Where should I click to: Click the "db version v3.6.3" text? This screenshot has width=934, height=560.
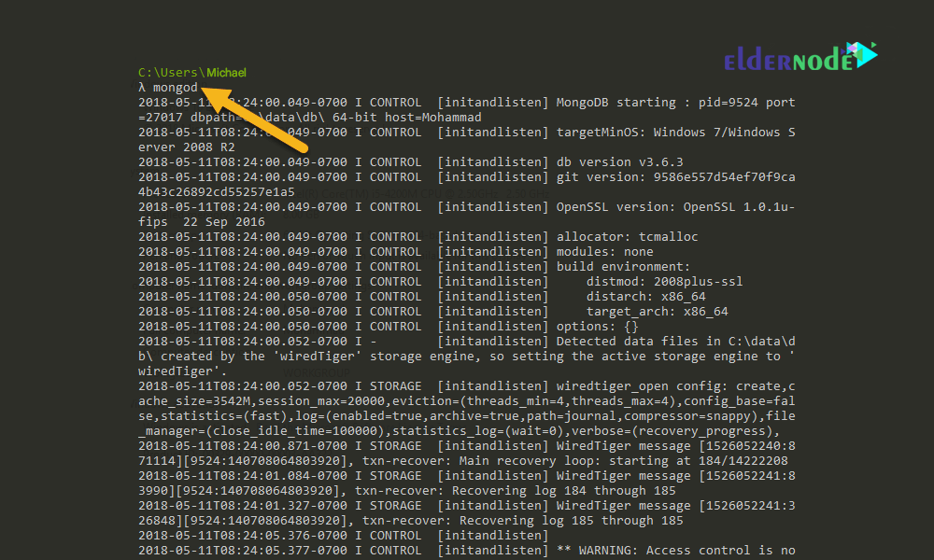pyautogui.click(x=619, y=161)
